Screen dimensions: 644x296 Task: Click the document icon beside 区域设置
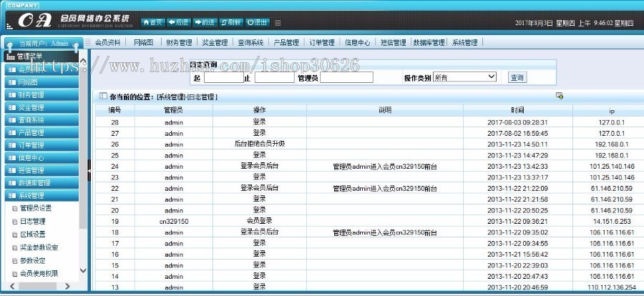tap(15, 235)
